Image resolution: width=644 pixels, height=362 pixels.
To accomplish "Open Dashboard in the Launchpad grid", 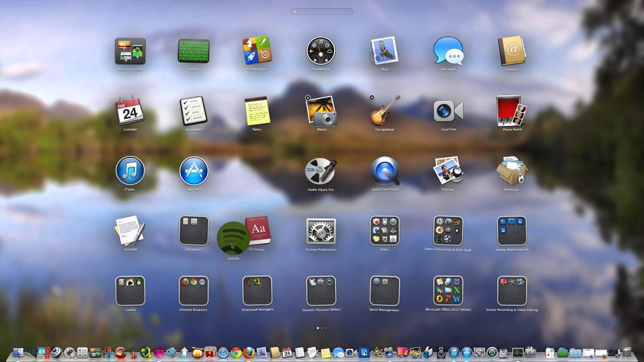I will [x=320, y=51].
